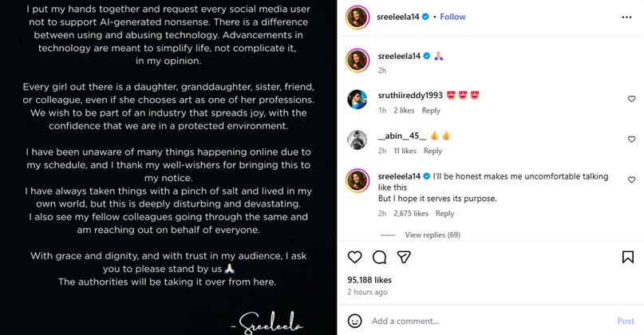Image resolution: width=644 pixels, height=335 pixels.
Task: Open the sreeleela14 header profile picture
Action: [x=358, y=18]
